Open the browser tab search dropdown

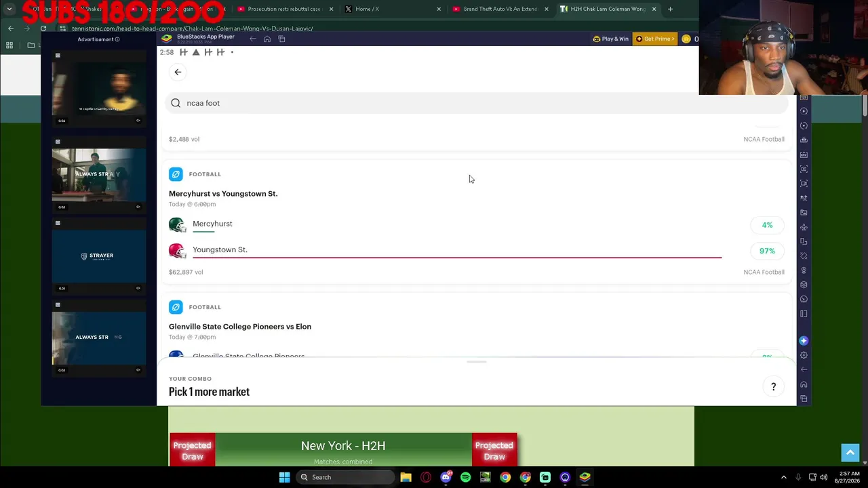coord(9,9)
